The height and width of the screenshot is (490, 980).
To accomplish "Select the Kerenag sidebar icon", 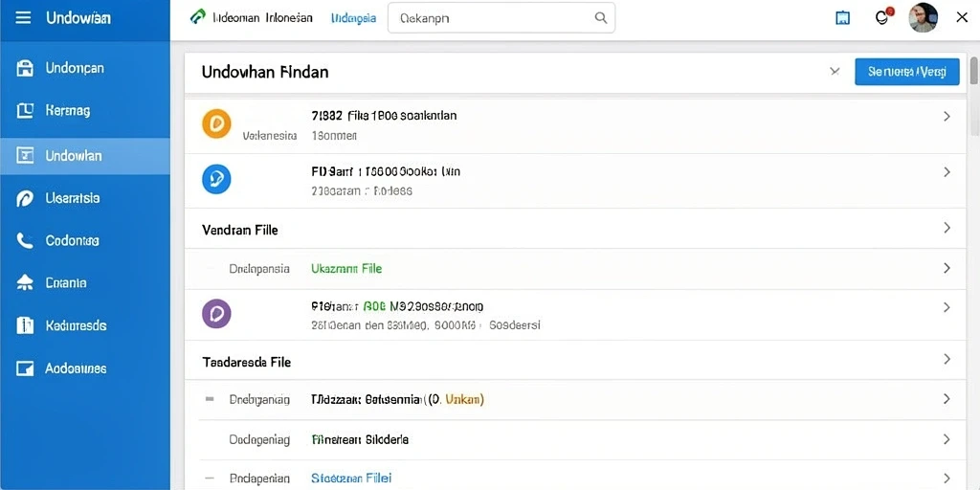I will [x=24, y=111].
